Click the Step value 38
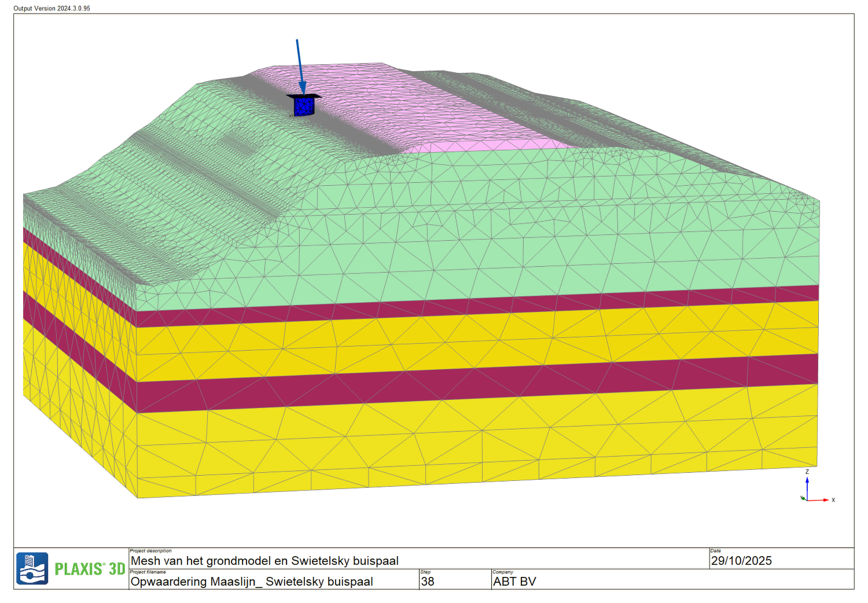The height and width of the screenshot is (603, 868). [x=428, y=582]
